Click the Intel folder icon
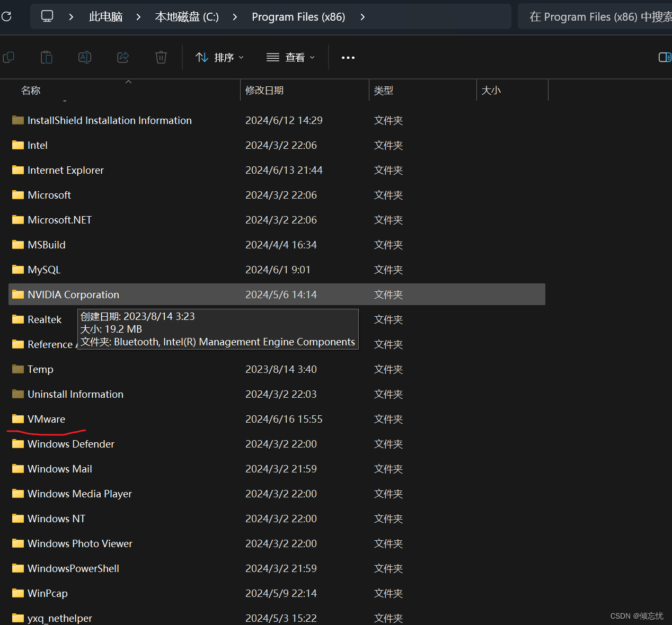The image size is (672, 625). pyautogui.click(x=18, y=145)
